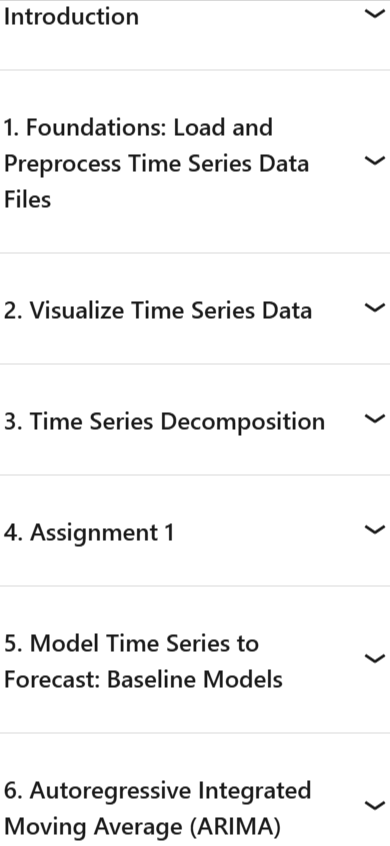390x846 pixels.
Task: Select 6. Autoregressive Integrated Moving Average heading
Action: tap(158, 808)
